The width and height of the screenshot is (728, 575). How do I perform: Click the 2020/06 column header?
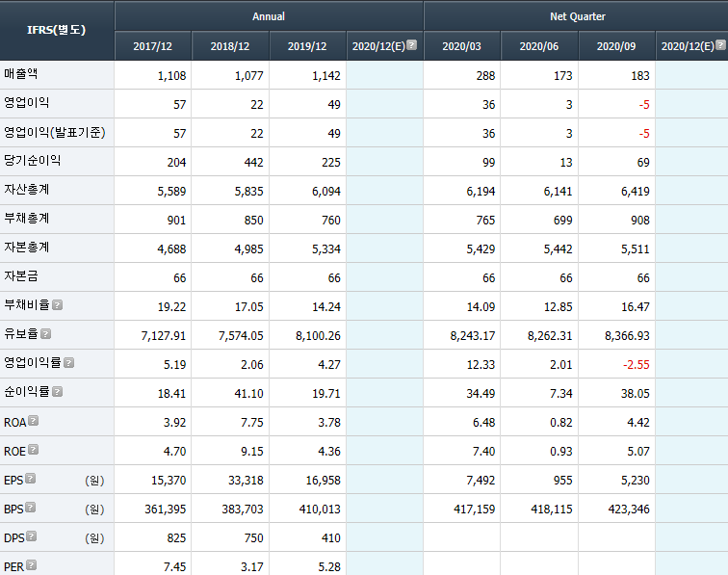tap(538, 46)
